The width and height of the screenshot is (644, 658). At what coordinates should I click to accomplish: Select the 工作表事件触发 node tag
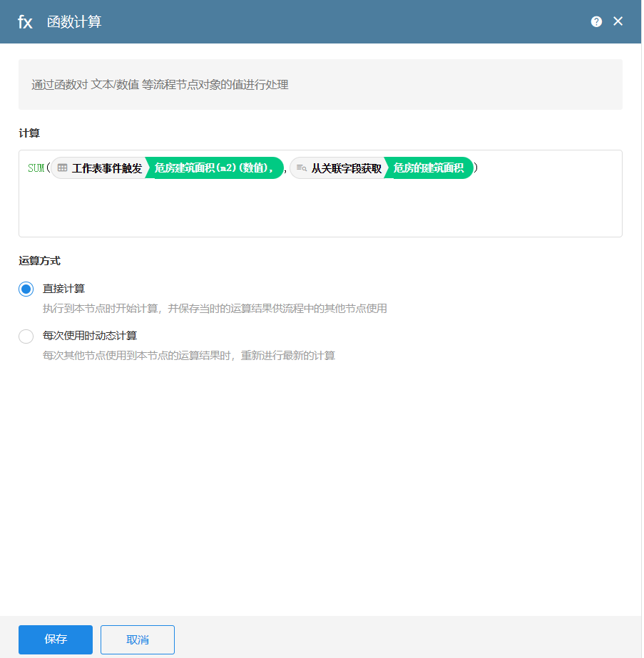click(107, 168)
